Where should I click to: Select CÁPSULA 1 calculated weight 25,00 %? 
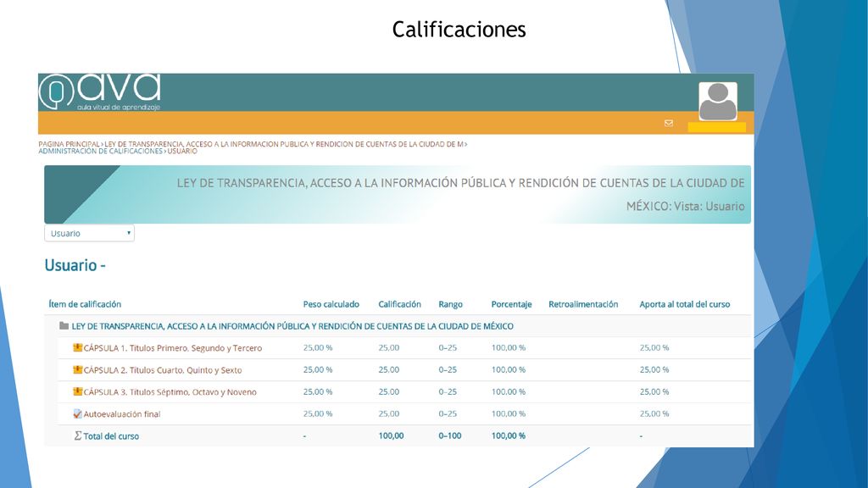318,347
